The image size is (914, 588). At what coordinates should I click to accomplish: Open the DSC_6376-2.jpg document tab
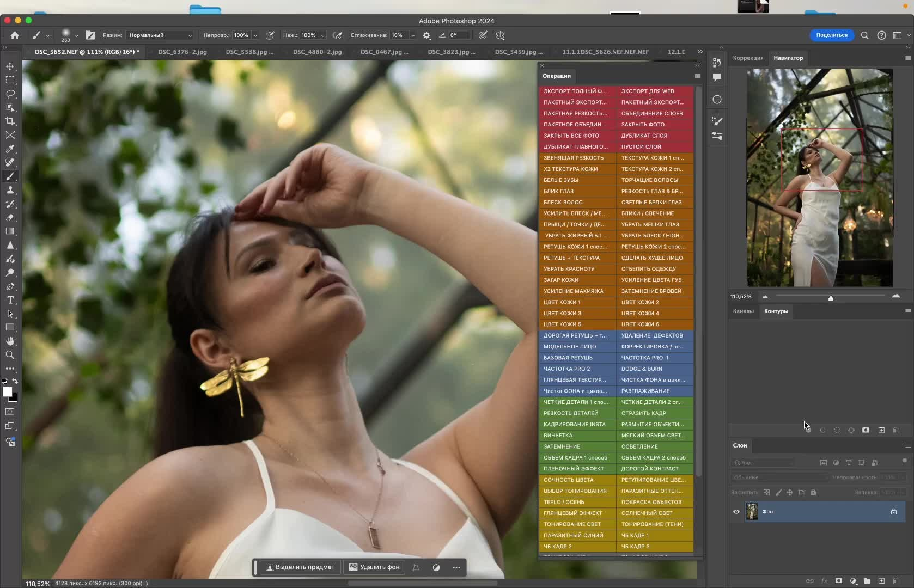182,52
